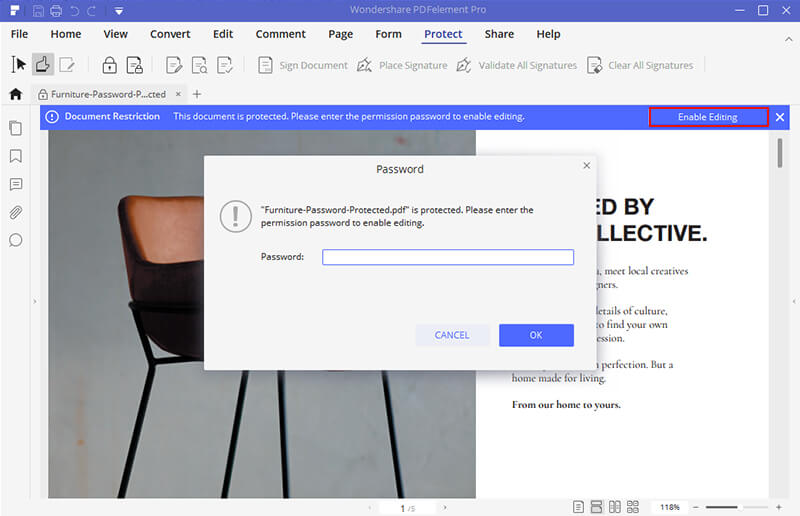This screenshot has width=800, height=516.
Task: Switch to single page view mode
Action: pos(580,508)
